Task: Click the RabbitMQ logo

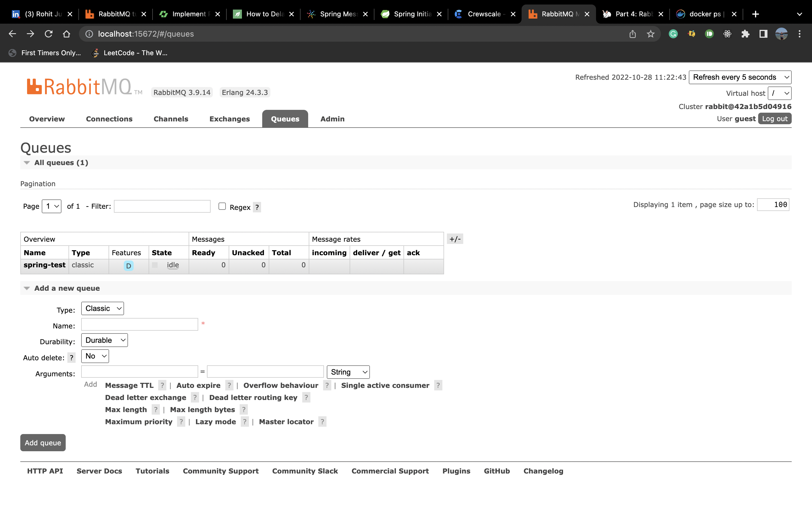Action: pyautogui.click(x=80, y=86)
